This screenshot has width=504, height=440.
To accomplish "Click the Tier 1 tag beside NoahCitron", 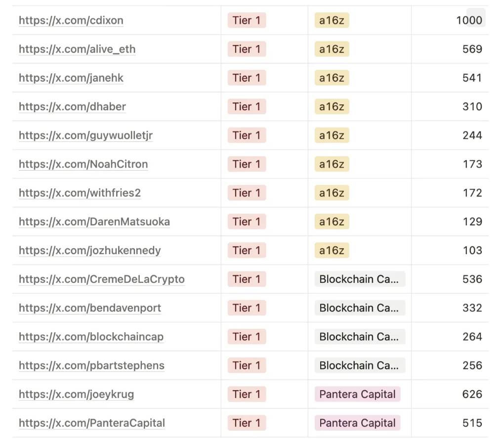I will point(247,164).
